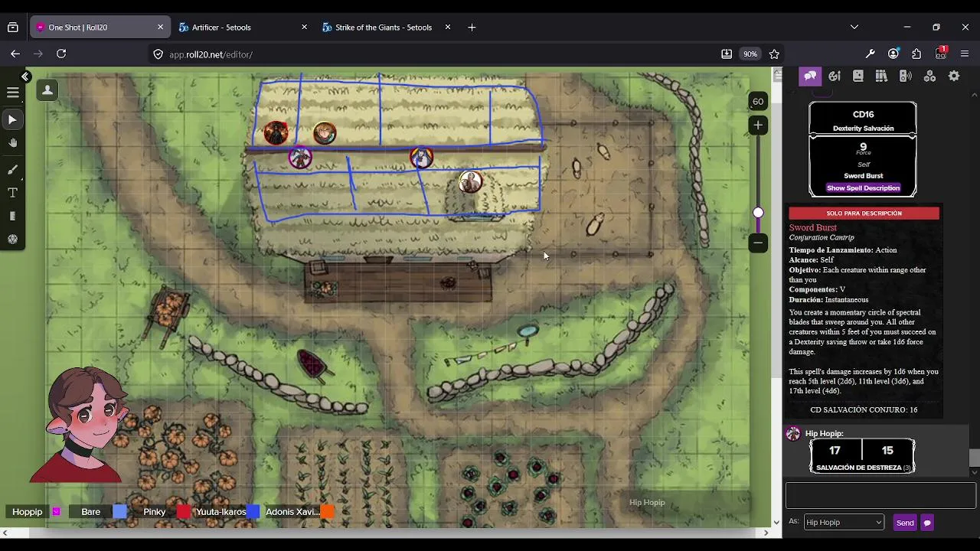This screenshot has height=551, width=980.
Task: Open the Jukebox speaker tab
Action: pyautogui.click(x=906, y=76)
